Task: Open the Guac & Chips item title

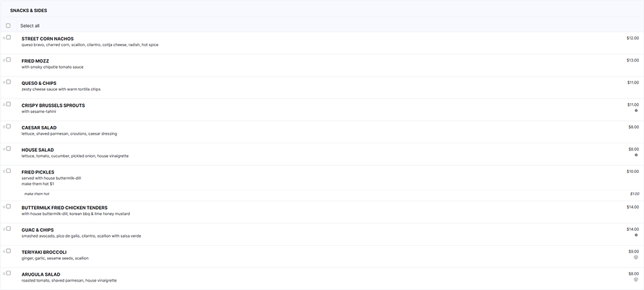Action: [x=37, y=230]
